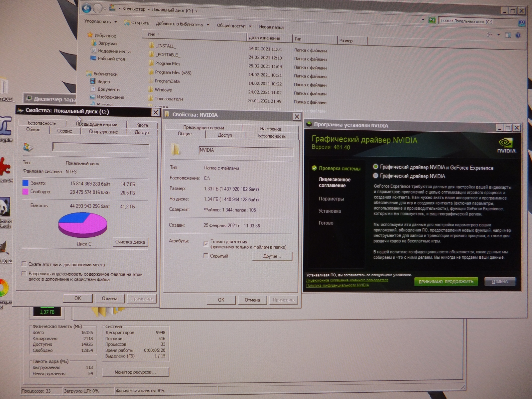This screenshot has height=399, width=532.
Task: Change the Explorer view mode icon
Action: pos(490,34)
